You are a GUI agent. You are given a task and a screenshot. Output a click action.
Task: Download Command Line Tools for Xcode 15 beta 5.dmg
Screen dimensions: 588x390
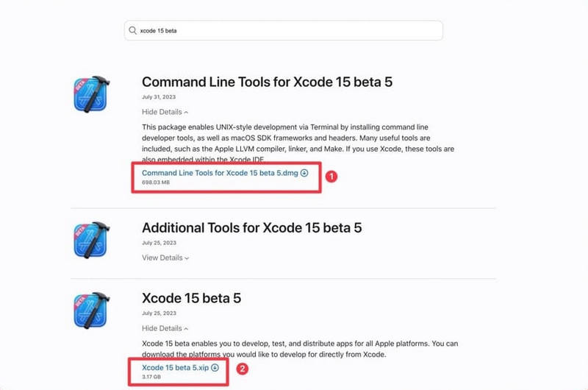(x=220, y=173)
